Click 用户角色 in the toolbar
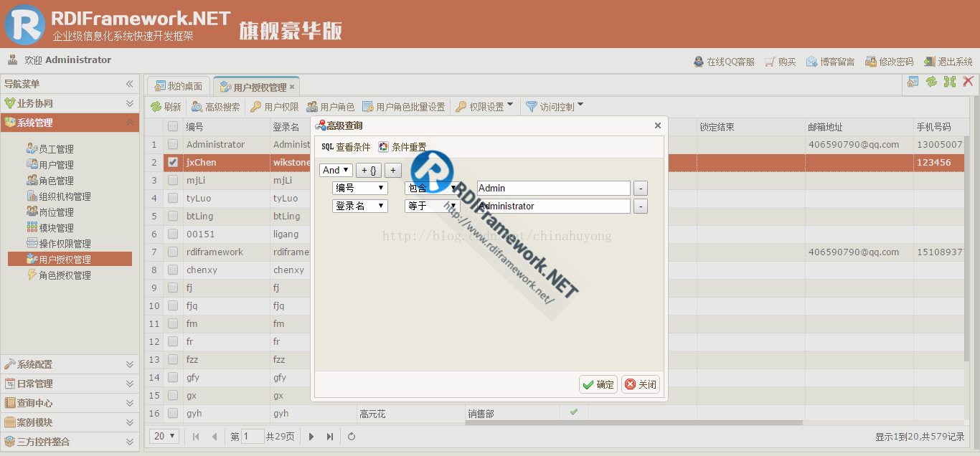Image resolution: width=980 pixels, height=456 pixels. pyautogui.click(x=330, y=107)
